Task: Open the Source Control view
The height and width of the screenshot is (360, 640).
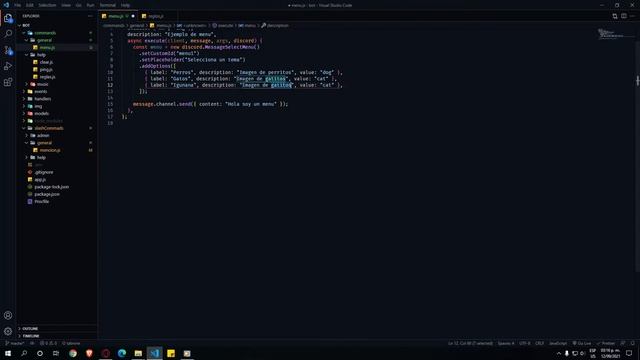Action: tap(8, 50)
